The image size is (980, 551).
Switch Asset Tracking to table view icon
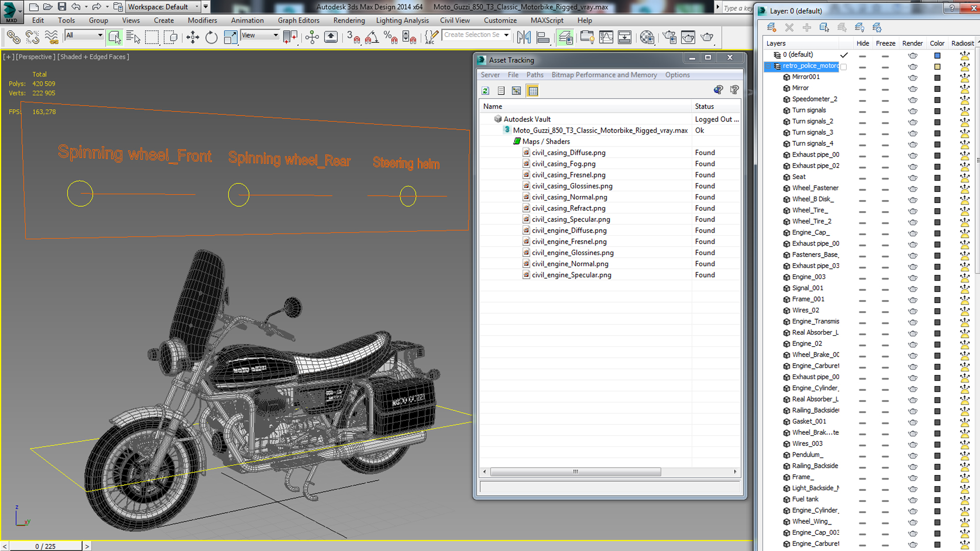[x=533, y=91]
